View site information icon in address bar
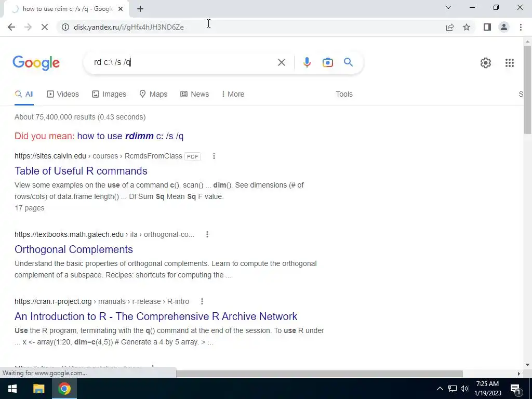532x399 pixels. click(65, 27)
